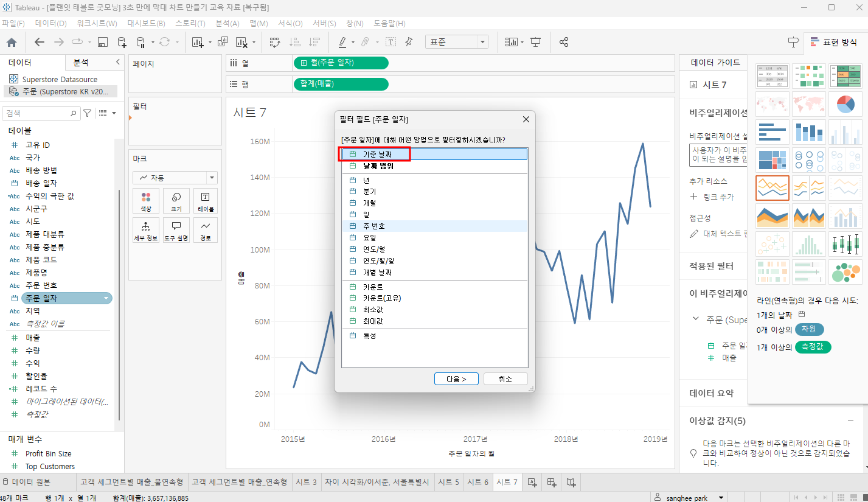Switch to the 분석 pane tab
Screen dimensions: 868x502
point(81,62)
